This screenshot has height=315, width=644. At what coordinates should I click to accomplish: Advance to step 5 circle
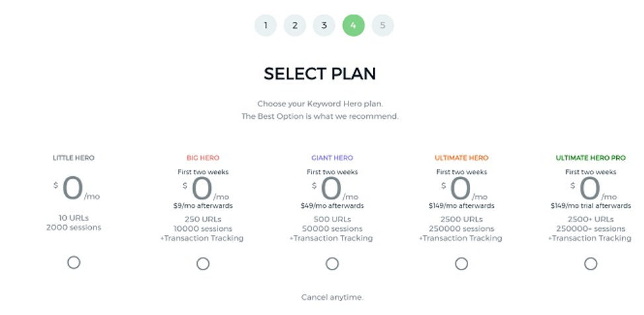(382, 26)
